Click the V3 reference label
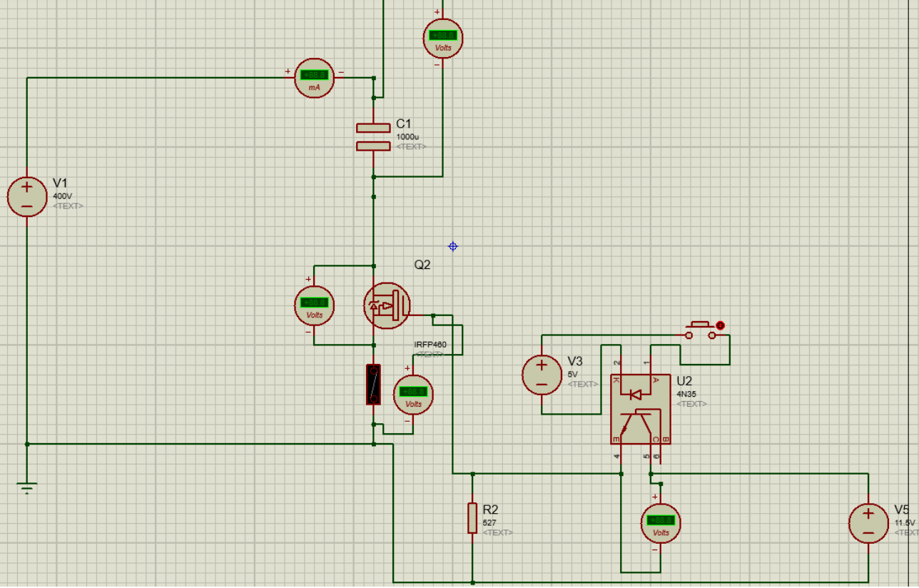The height and width of the screenshot is (588, 919). pos(575,361)
